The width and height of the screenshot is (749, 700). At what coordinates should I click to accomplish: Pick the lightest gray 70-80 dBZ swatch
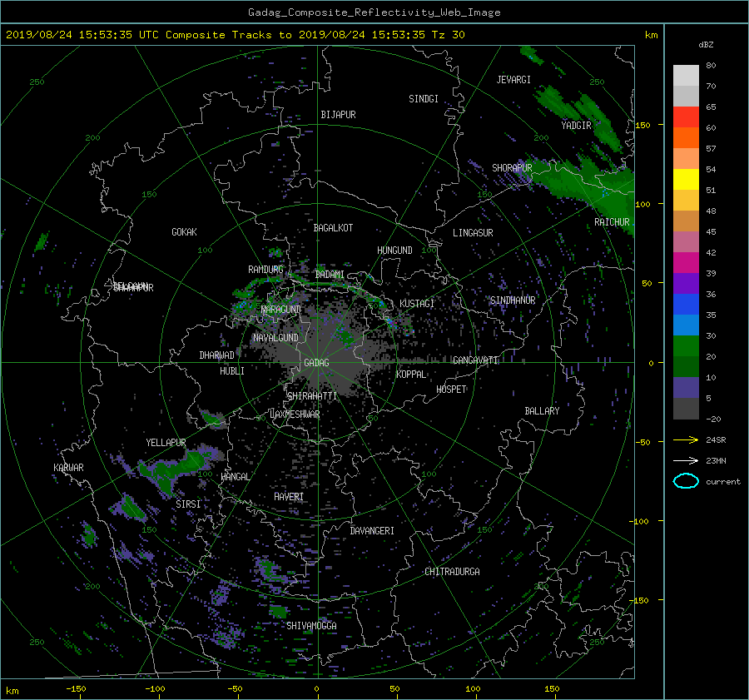click(x=686, y=76)
